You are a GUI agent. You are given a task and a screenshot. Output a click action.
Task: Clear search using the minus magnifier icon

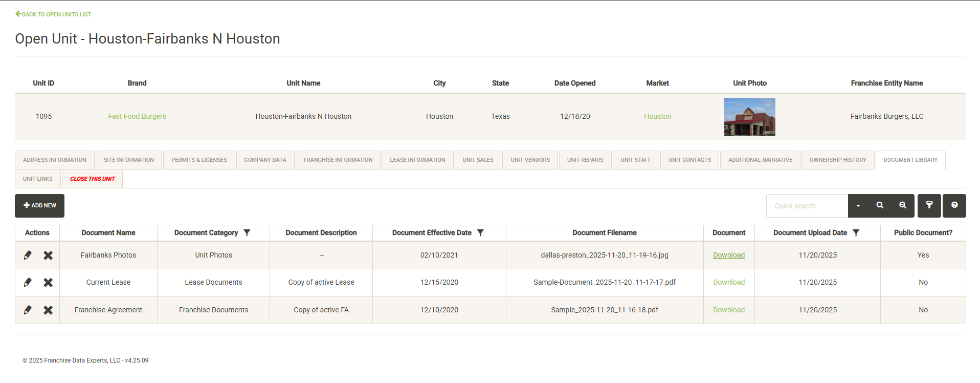click(x=903, y=205)
